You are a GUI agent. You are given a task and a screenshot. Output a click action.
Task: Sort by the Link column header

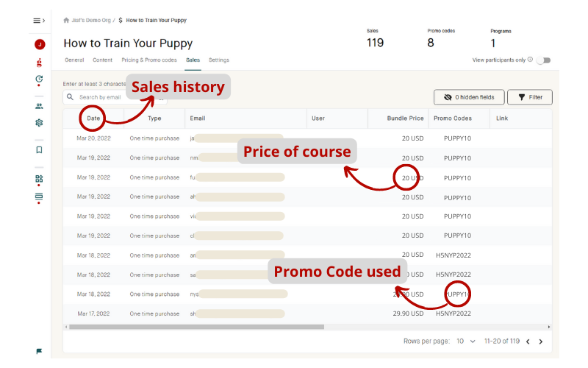pos(502,118)
